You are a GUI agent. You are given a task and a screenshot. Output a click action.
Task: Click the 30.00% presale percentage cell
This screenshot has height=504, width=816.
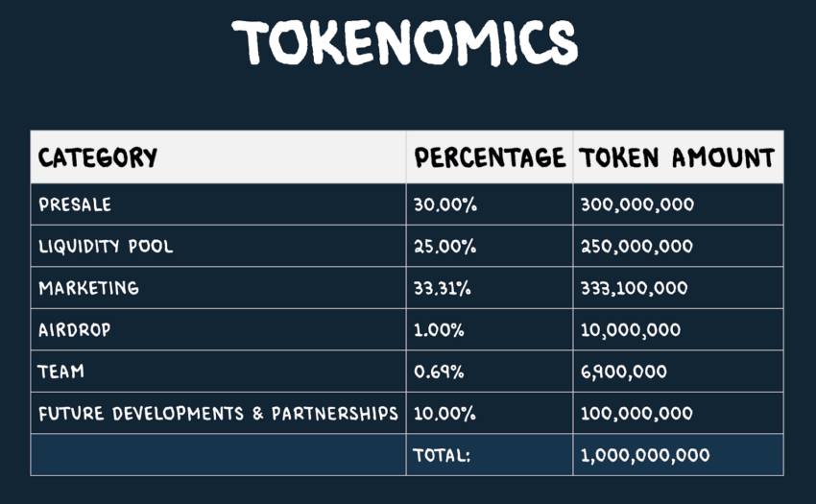[490, 204]
